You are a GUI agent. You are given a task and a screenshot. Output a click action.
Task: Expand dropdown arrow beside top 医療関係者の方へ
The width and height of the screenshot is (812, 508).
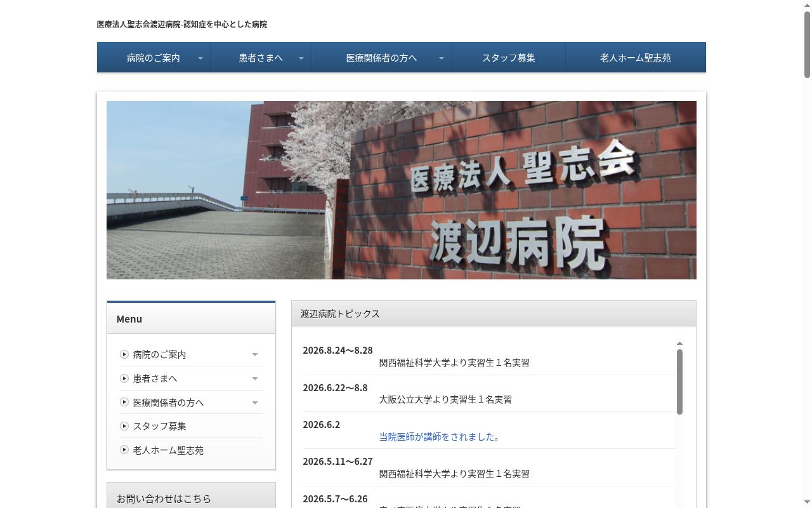[x=442, y=58]
